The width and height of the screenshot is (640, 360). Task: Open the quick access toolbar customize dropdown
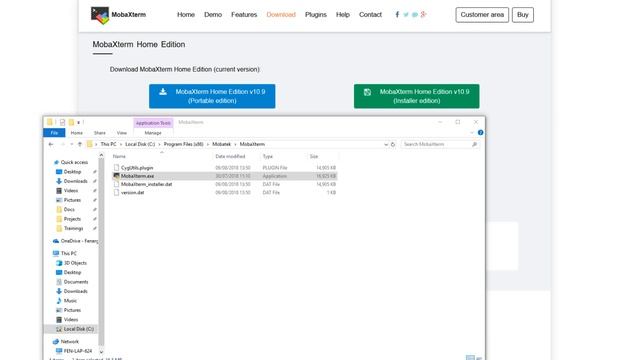point(78,122)
